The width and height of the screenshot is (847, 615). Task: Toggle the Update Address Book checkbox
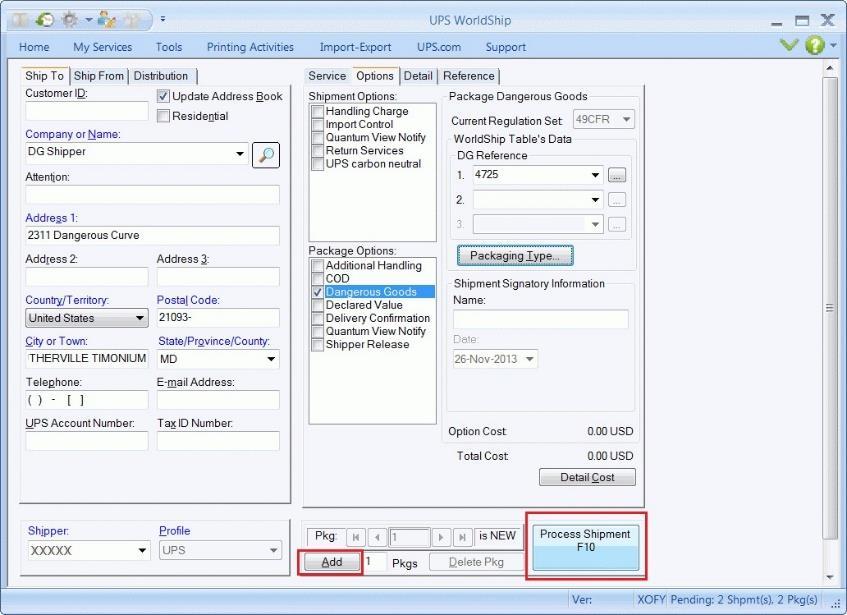pos(163,97)
